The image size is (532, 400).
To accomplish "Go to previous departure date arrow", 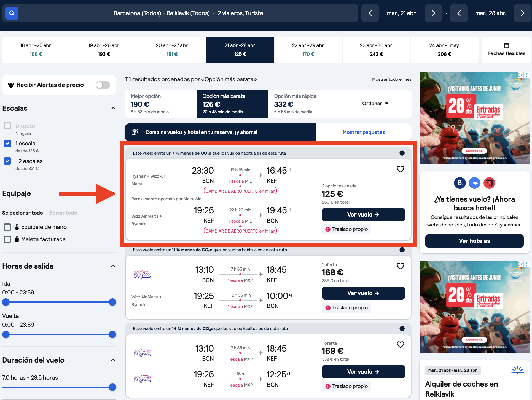I will 370,13.
